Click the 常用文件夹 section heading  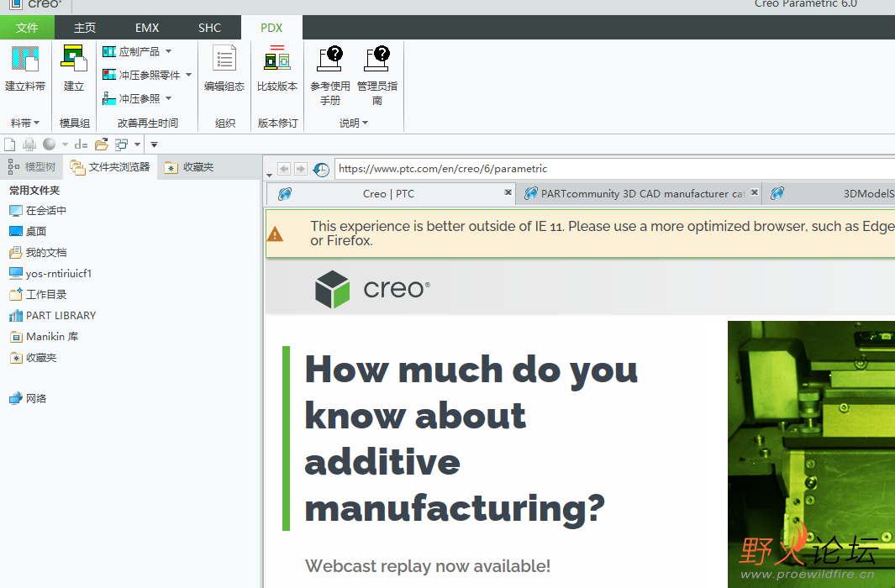[x=34, y=191]
